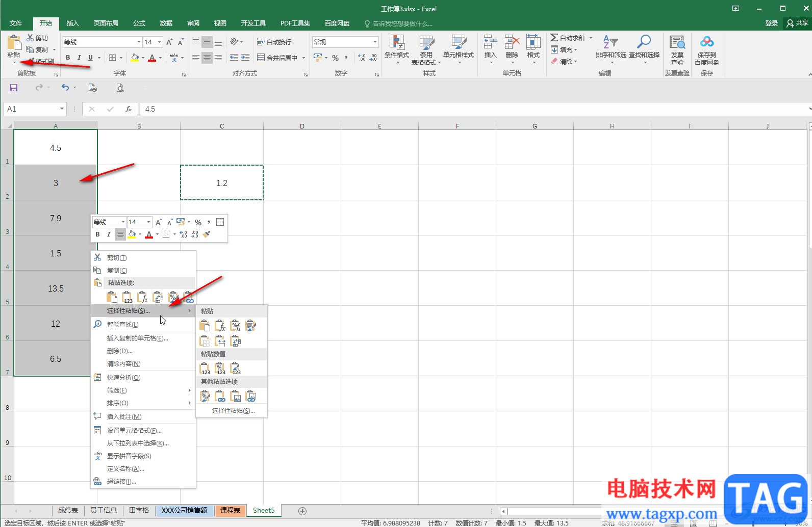Image resolution: width=812 pixels, height=527 pixels.
Task: Toggle Wrap Text (自动换行)
Action: (x=274, y=42)
